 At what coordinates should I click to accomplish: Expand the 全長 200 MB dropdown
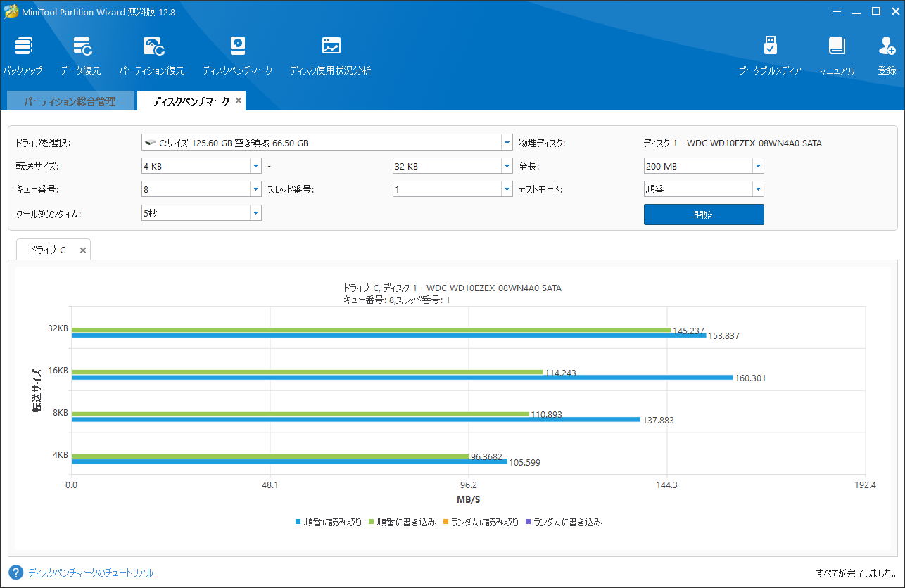(x=758, y=166)
